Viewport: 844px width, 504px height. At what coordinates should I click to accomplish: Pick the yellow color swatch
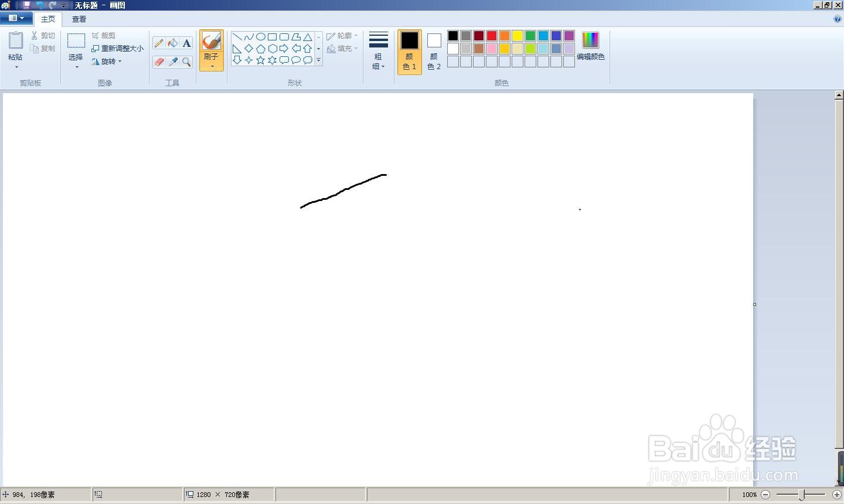pyautogui.click(x=518, y=36)
